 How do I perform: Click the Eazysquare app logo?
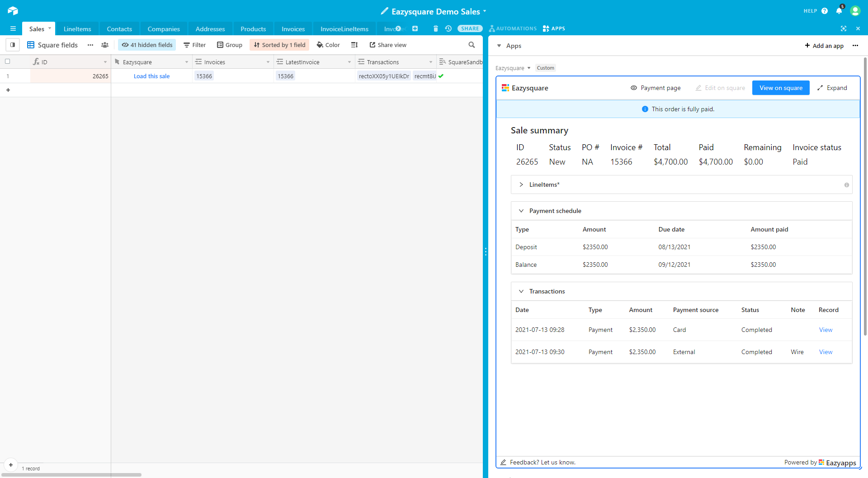pos(505,88)
